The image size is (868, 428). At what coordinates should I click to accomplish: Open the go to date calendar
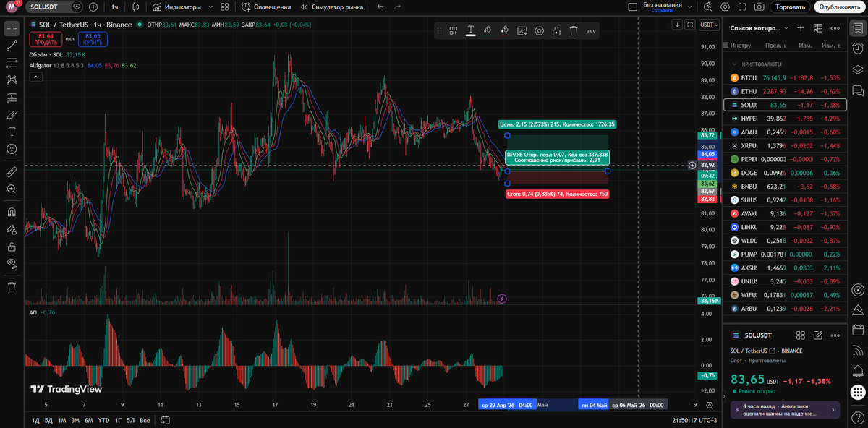[166, 420]
